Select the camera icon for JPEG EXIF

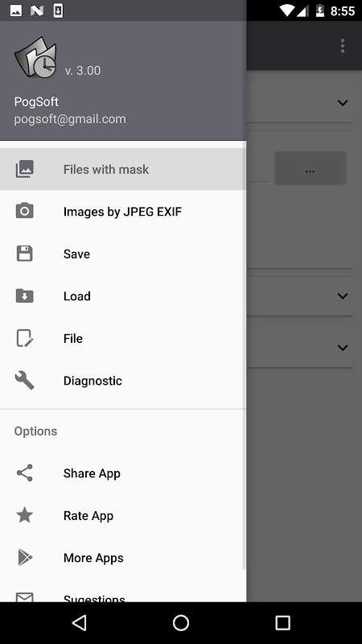coord(25,211)
